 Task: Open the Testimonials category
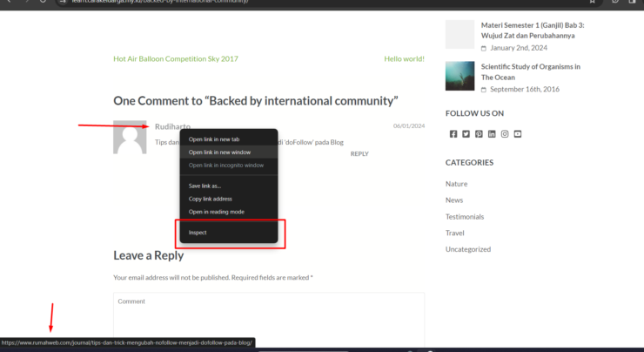click(465, 217)
